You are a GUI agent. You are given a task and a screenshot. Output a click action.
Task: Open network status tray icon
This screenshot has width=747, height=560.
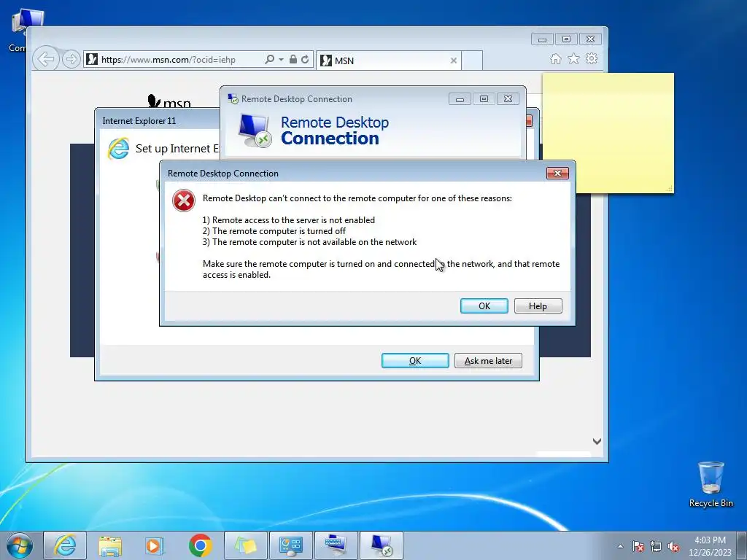pyautogui.click(x=656, y=546)
